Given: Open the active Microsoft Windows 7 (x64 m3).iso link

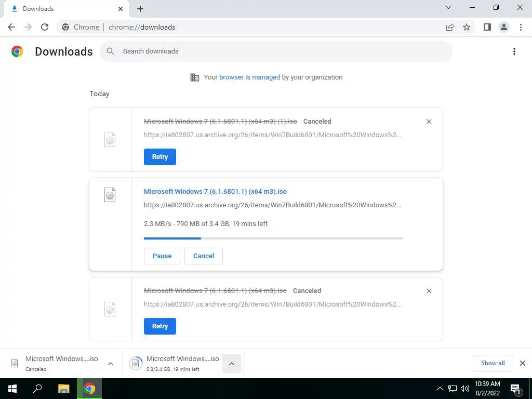Looking at the screenshot, I should click(215, 191).
